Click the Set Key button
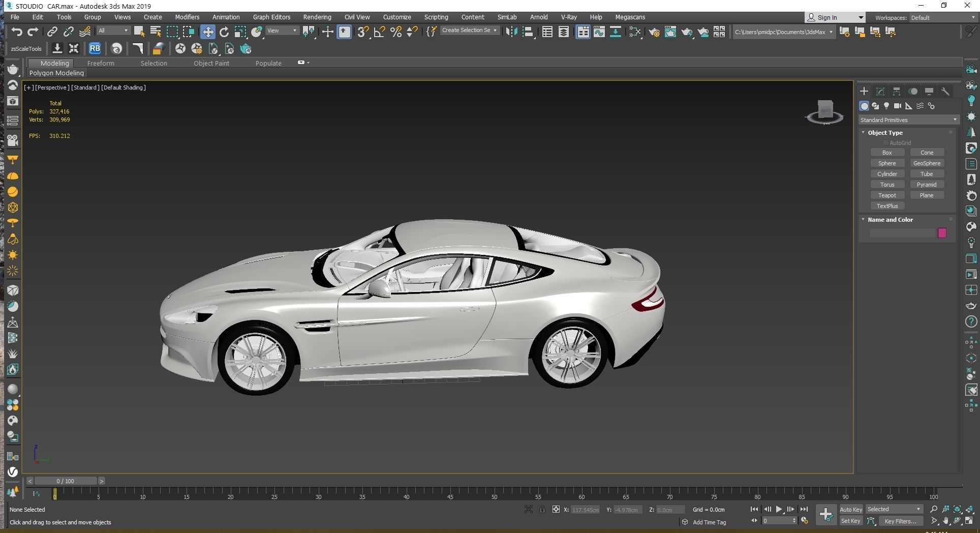This screenshot has width=980, height=533. tap(851, 521)
